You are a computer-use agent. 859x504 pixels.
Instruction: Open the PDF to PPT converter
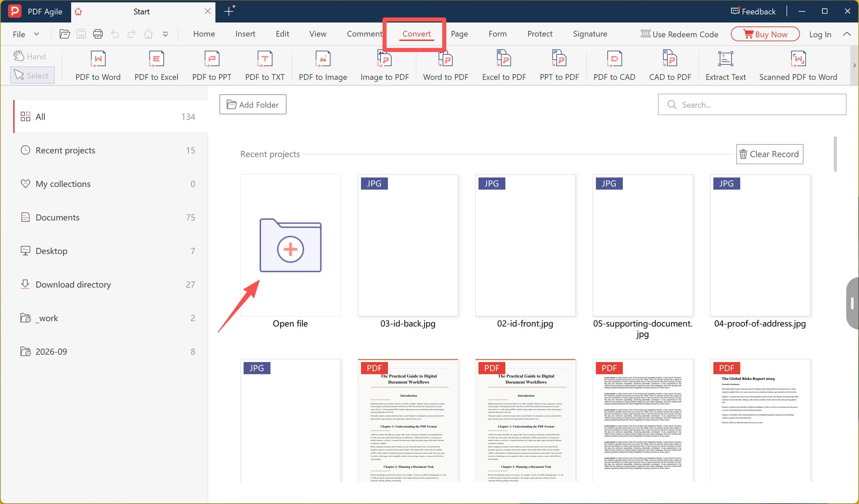[211, 66]
